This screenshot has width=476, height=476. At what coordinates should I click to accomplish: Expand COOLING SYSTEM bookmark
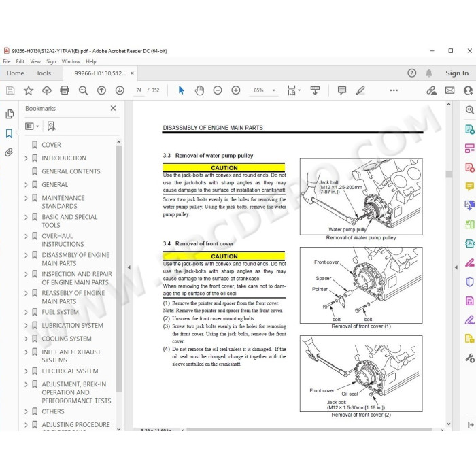(26, 339)
